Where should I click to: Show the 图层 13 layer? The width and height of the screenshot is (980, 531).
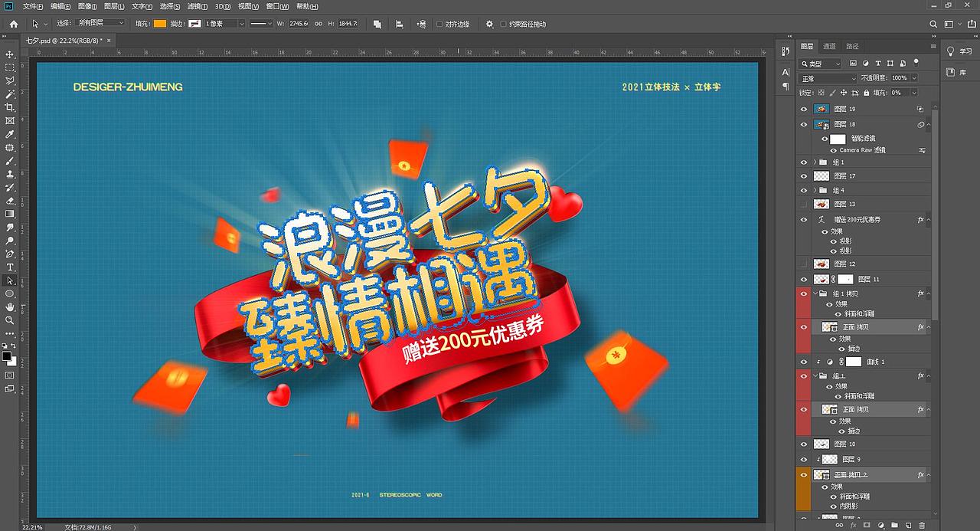(803, 204)
